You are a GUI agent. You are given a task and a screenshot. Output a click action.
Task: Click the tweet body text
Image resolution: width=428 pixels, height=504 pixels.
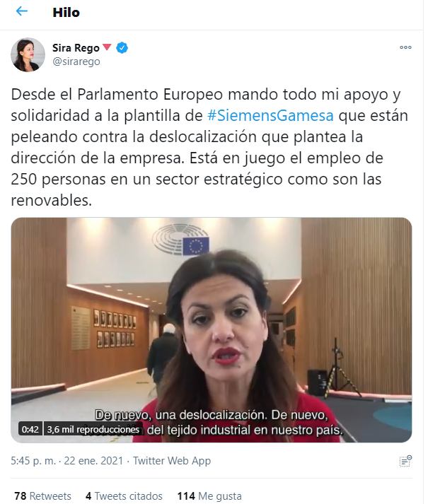coord(209,147)
